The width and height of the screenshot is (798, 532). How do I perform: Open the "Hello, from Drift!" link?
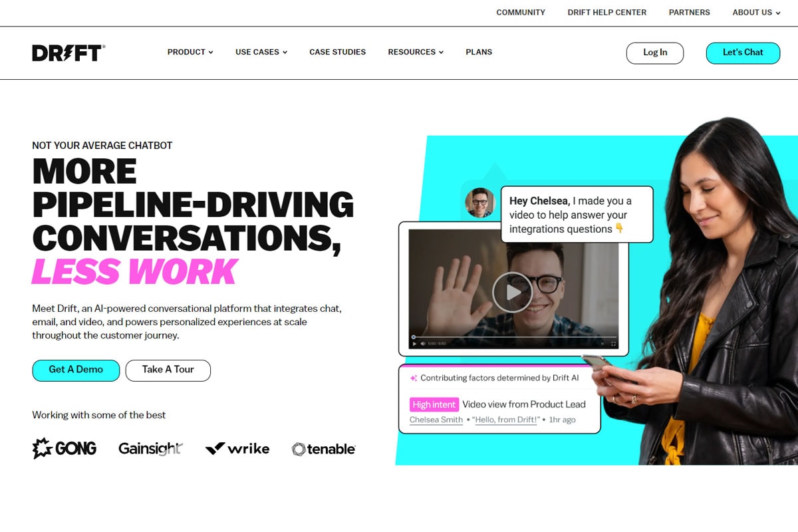point(506,420)
